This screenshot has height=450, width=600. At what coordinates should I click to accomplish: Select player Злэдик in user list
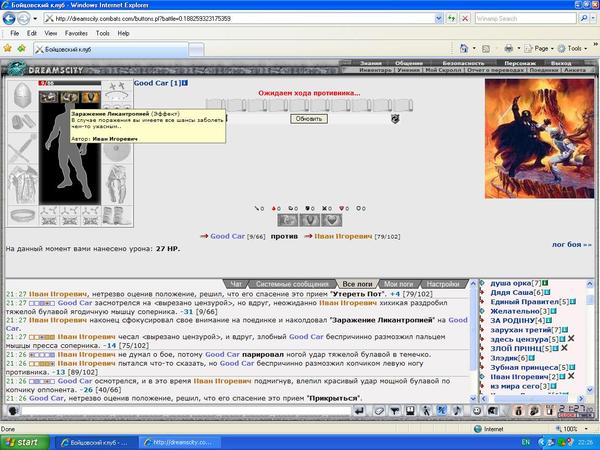[x=504, y=358]
